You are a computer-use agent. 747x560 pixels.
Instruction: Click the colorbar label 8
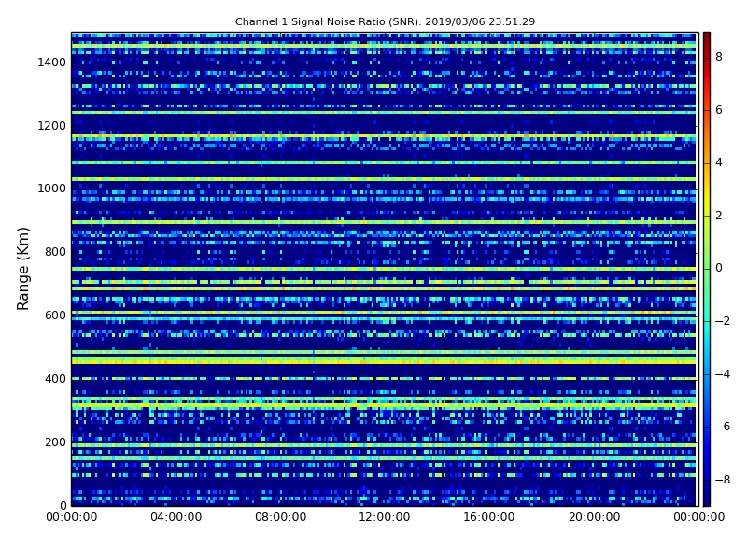[x=719, y=57]
